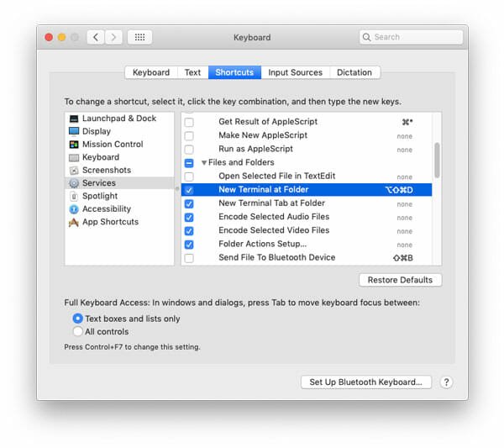Select Spotlight in the category list
504x448 pixels.
119,196
